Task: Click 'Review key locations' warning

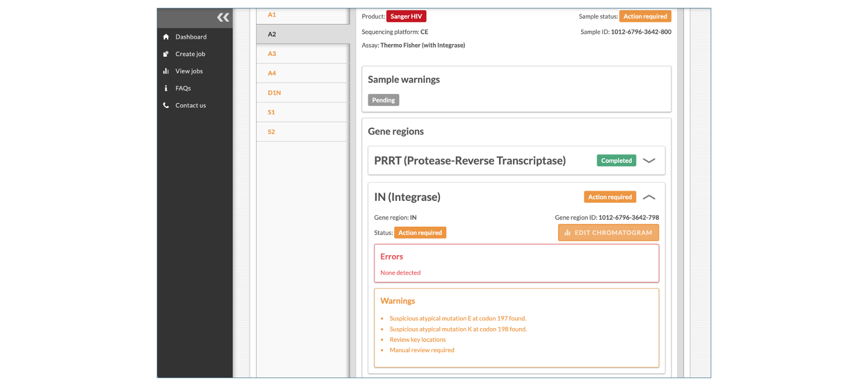Action: click(x=418, y=340)
